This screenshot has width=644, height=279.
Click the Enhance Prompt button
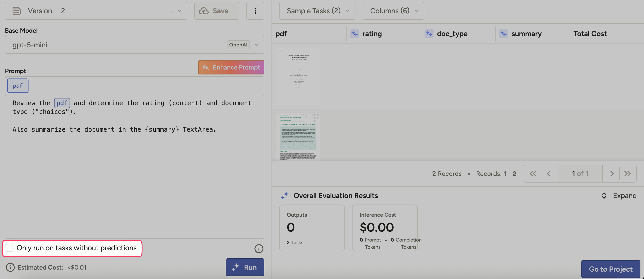tap(231, 67)
